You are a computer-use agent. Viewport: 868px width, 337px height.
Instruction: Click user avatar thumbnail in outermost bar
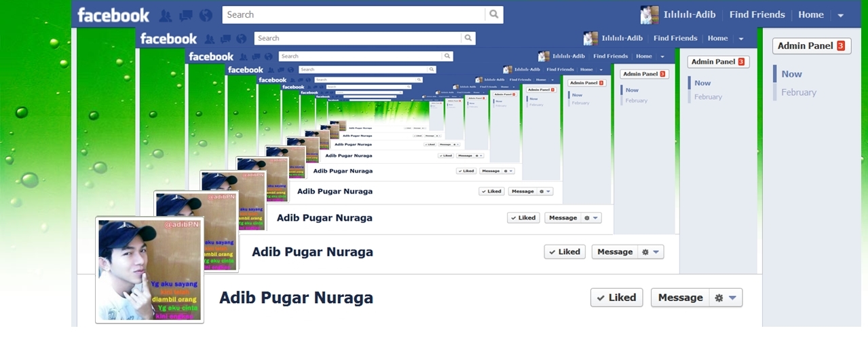pos(649,15)
